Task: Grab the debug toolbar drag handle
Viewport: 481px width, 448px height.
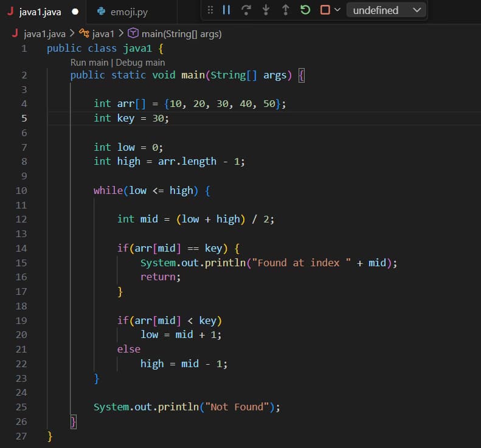Action: pyautogui.click(x=210, y=10)
